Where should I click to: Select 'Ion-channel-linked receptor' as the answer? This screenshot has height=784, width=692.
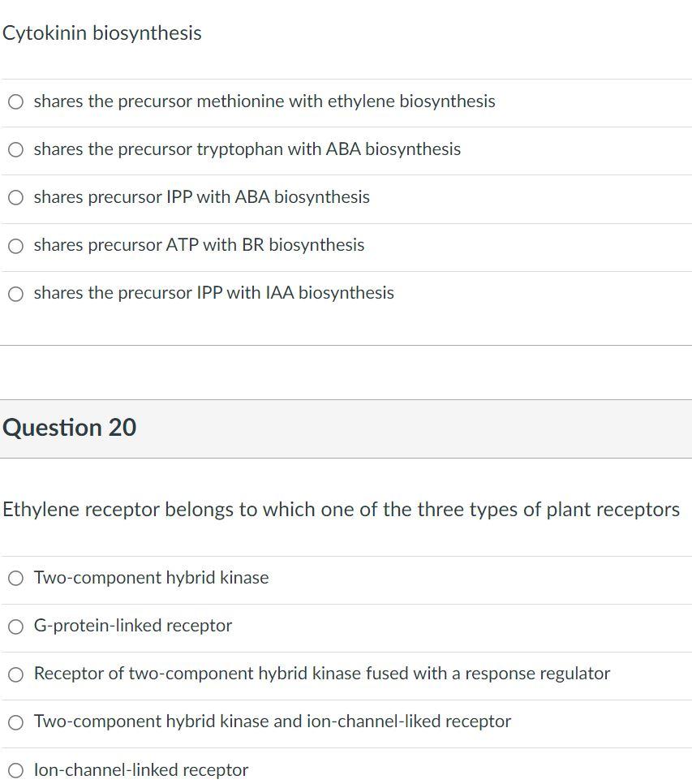coord(15,769)
